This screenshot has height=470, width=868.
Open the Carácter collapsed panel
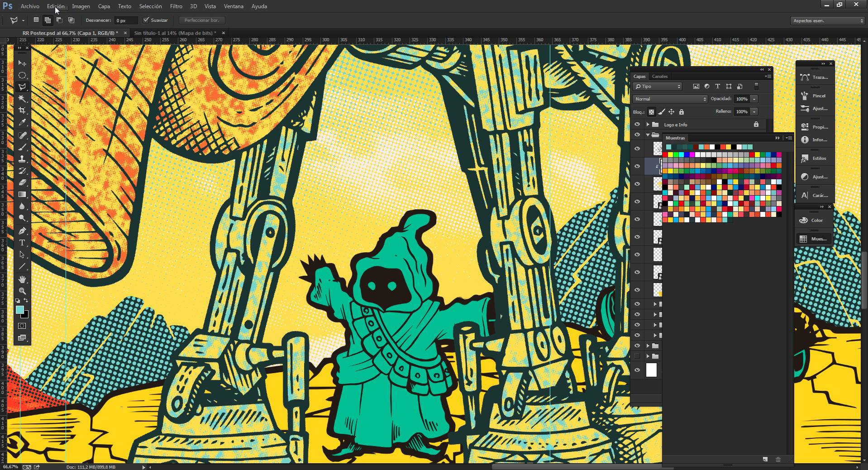(815, 196)
